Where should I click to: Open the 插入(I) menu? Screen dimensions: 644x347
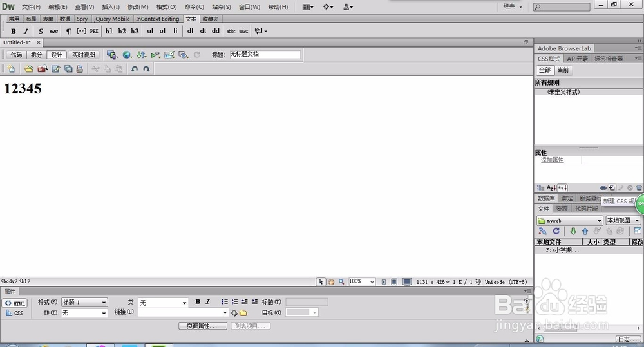(x=111, y=7)
